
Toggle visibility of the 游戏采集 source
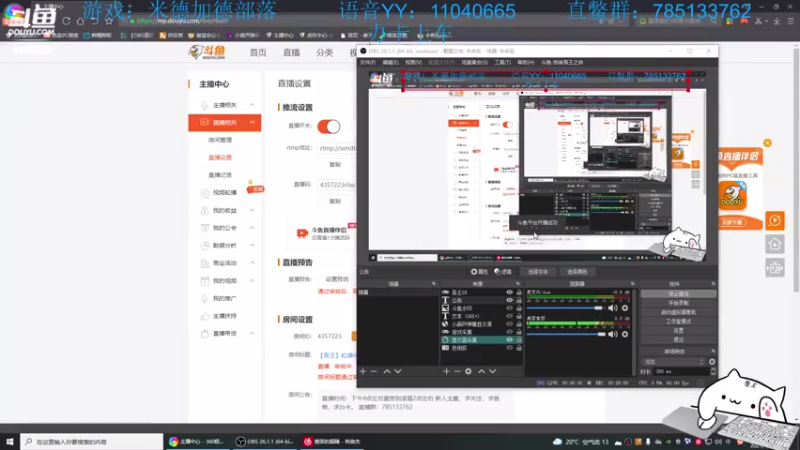(x=509, y=332)
